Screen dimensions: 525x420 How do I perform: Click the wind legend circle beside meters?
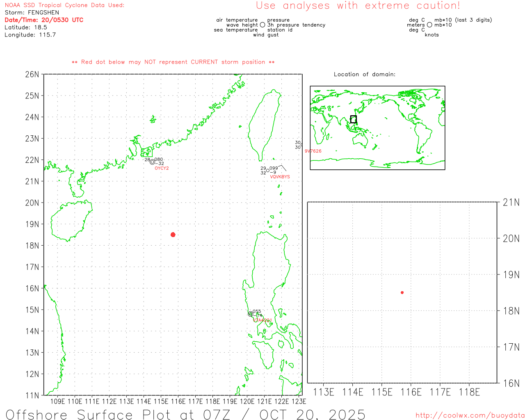point(429,25)
